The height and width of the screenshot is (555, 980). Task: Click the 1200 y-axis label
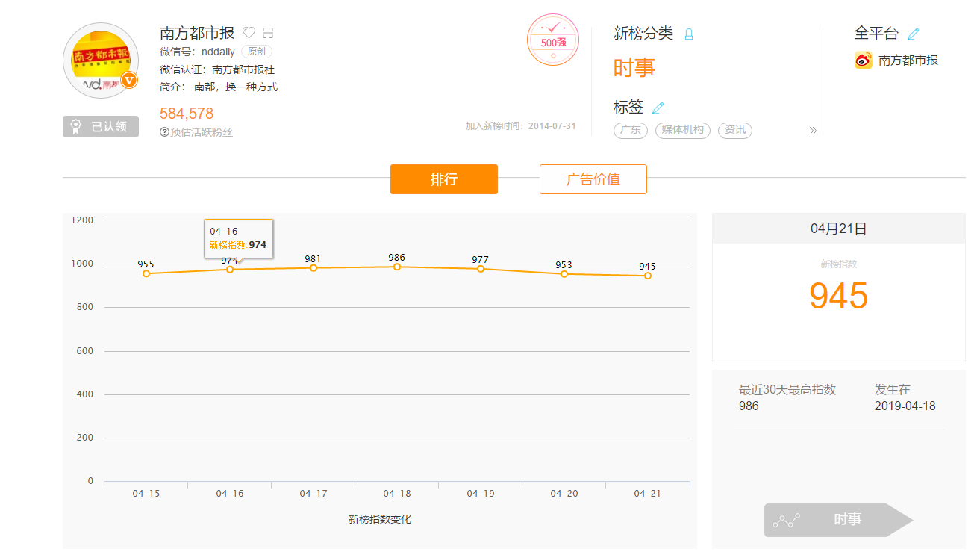[82, 220]
